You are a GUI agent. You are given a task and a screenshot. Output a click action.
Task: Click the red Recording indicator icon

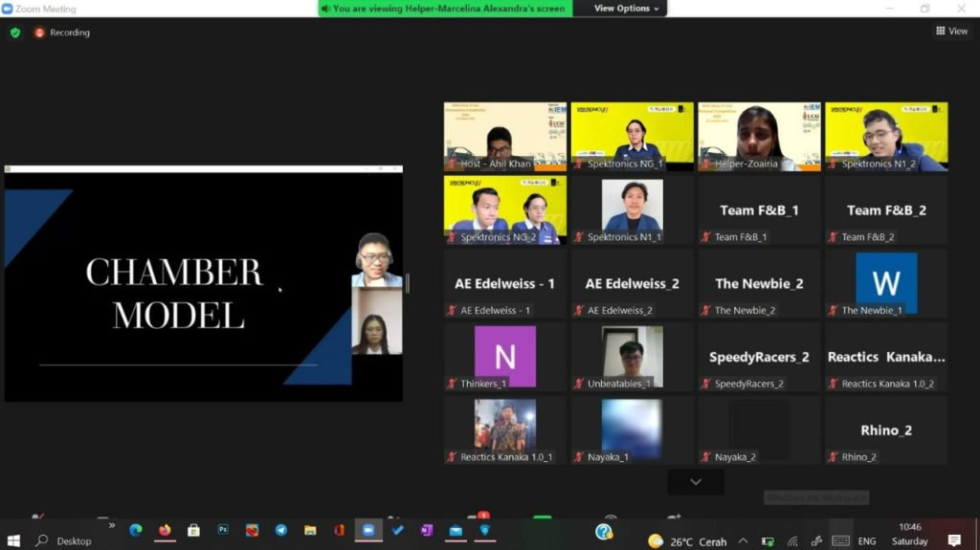[x=40, y=33]
